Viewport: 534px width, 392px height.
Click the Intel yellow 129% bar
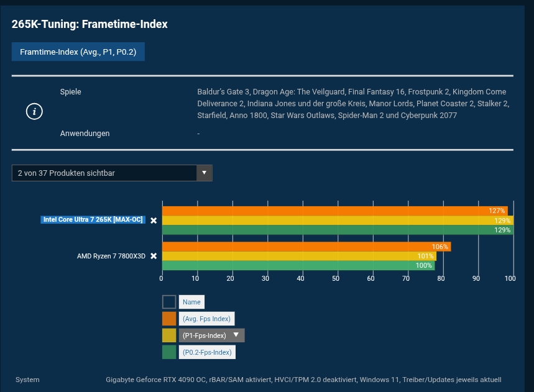point(338,220)
